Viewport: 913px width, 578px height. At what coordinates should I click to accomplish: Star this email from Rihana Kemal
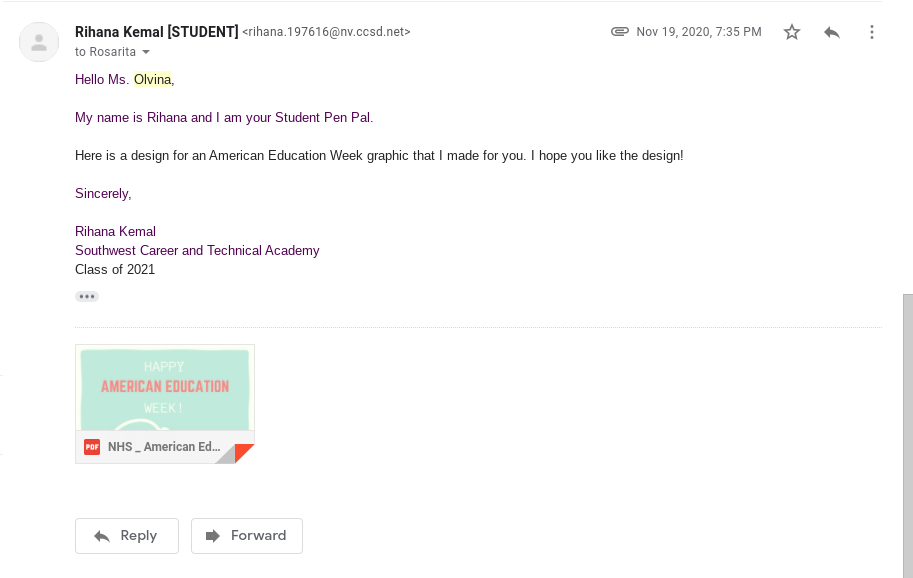(792, 32)
